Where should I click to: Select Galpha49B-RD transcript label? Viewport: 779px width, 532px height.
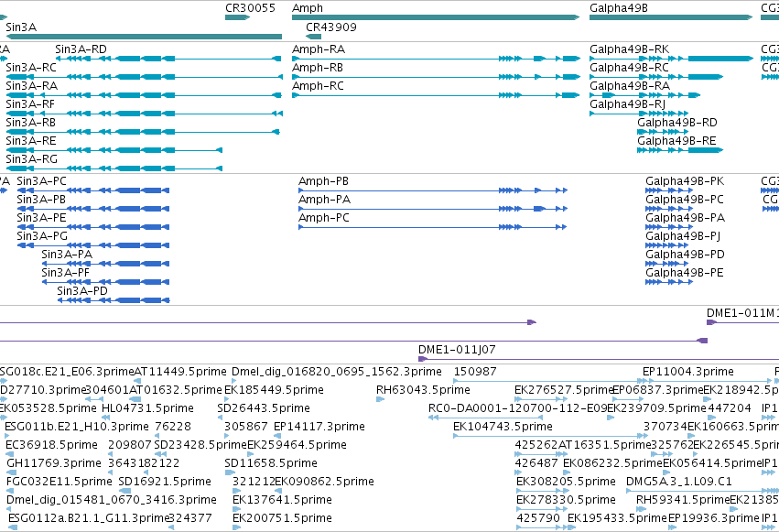click(677, 123)
